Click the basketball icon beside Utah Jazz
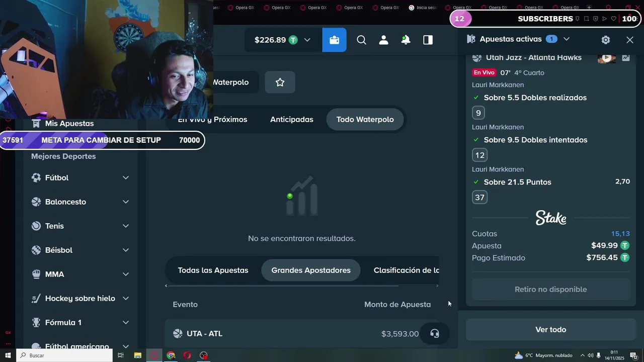The image size is (644, 362). pyautogui.click(x=476, y=58)
